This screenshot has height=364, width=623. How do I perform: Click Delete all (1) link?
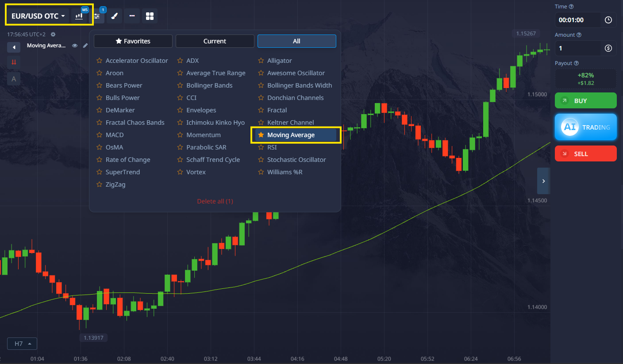click(215, 201)
